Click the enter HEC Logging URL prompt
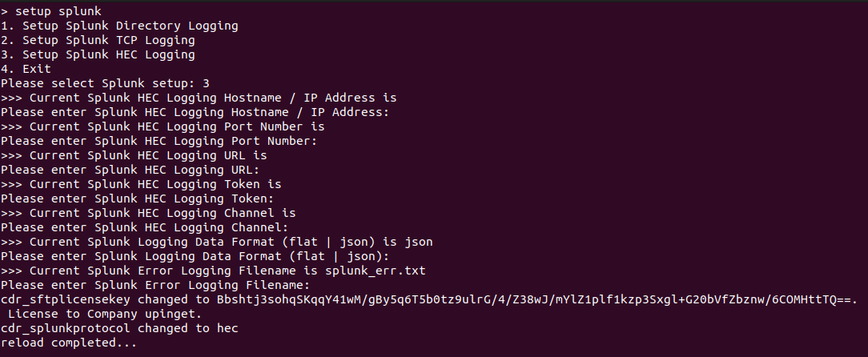868x357 pixels. point(130,170)
